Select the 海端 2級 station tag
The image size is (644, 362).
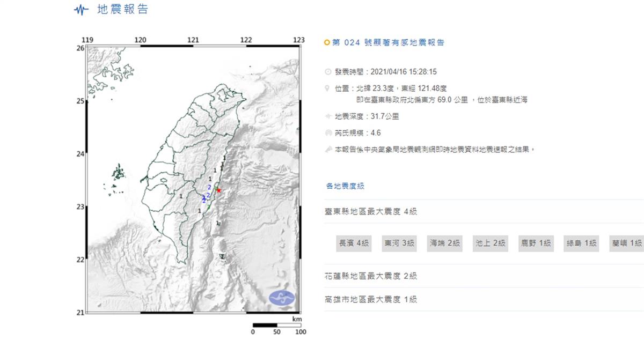[x=444, y=243]
